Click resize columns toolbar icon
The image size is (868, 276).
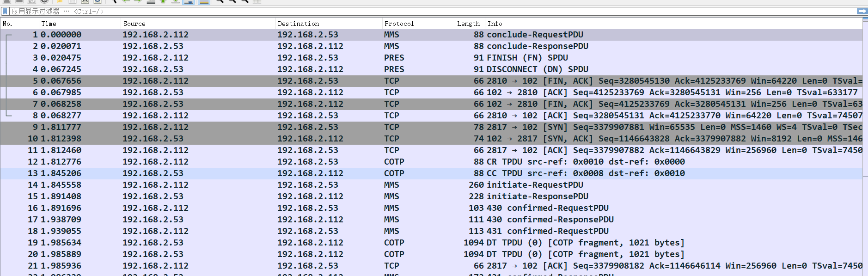tap(257, 1)
